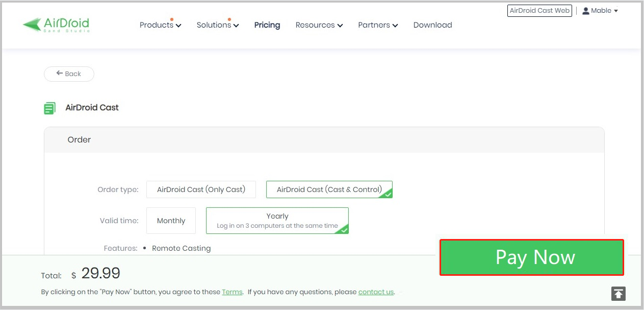Select AirDroid Cast (Cast & Control) order type

[329, 189]
